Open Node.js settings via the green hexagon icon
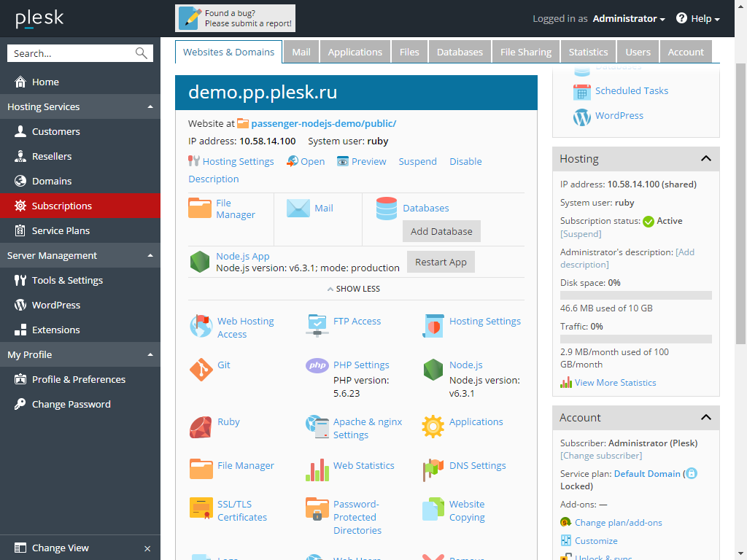The width and height of the screenshot is (747, 560). tap(433, 369)
